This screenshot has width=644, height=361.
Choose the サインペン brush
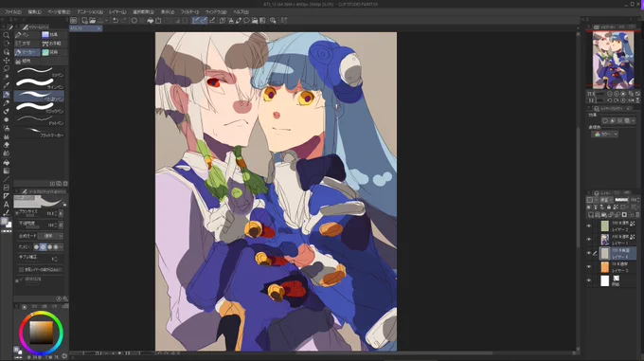tap(40, 83)
